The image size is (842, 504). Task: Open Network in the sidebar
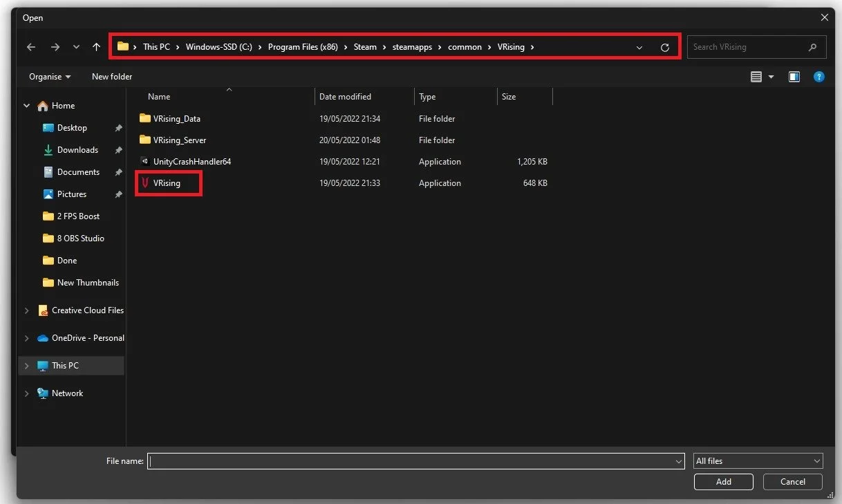point(67,393)
